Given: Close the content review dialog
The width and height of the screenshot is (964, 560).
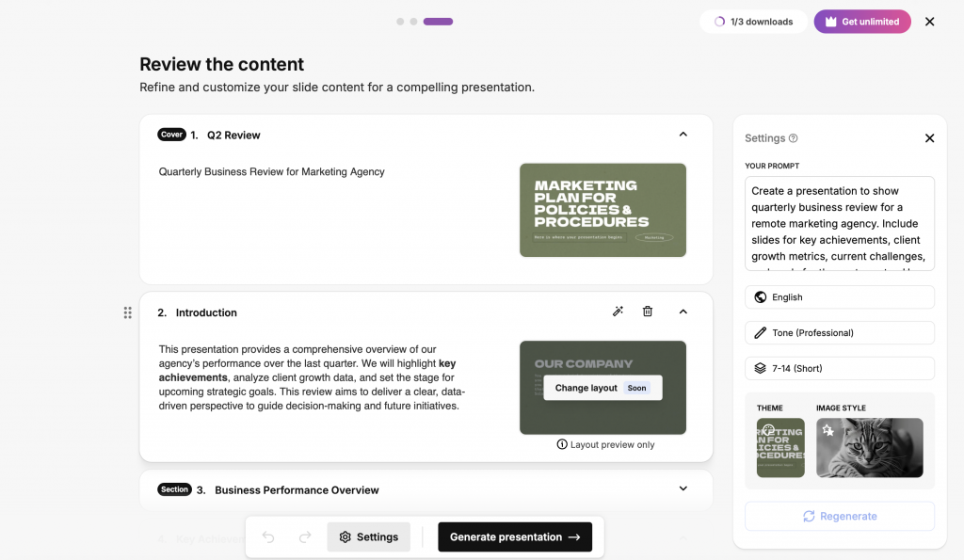Looking at the screenshot, I should click(x=929, y=22).
